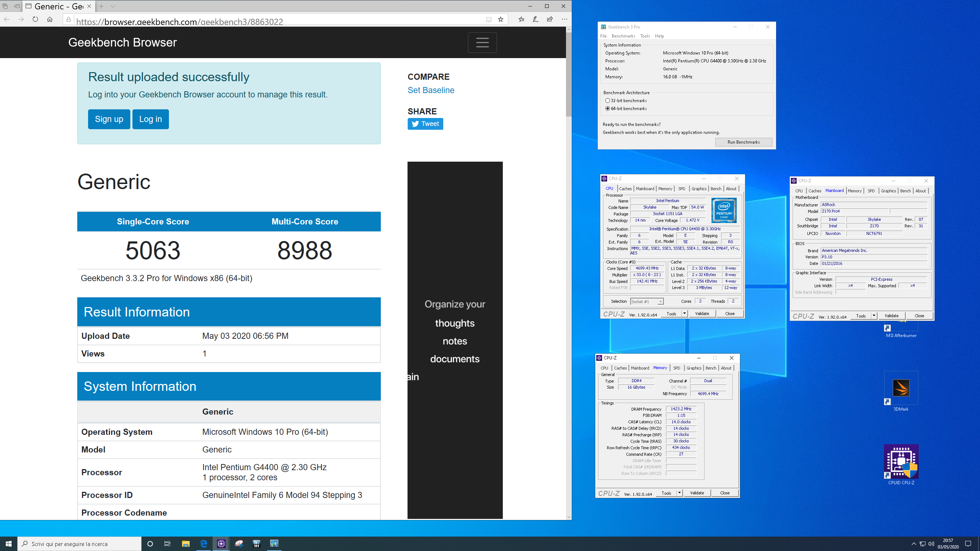The height and width of the screenshot is (551, 980).
Task: Expand Tools arrow in CPU-Z Memory window
Action: (679, 493)
